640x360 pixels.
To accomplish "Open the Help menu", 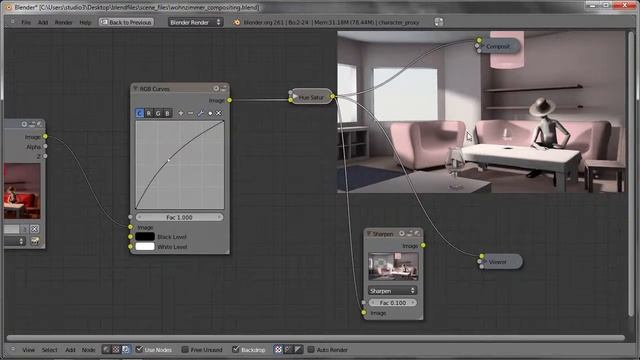I will 85,22.
